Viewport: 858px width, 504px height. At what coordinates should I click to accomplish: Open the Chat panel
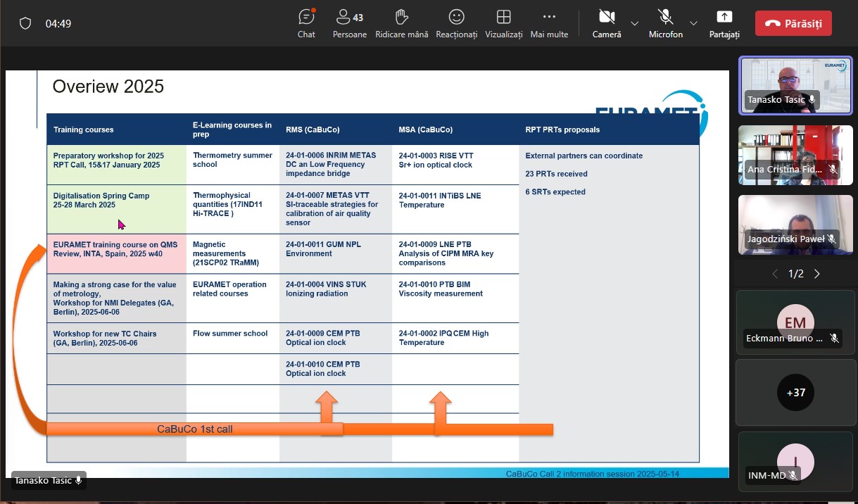point(306,23)
